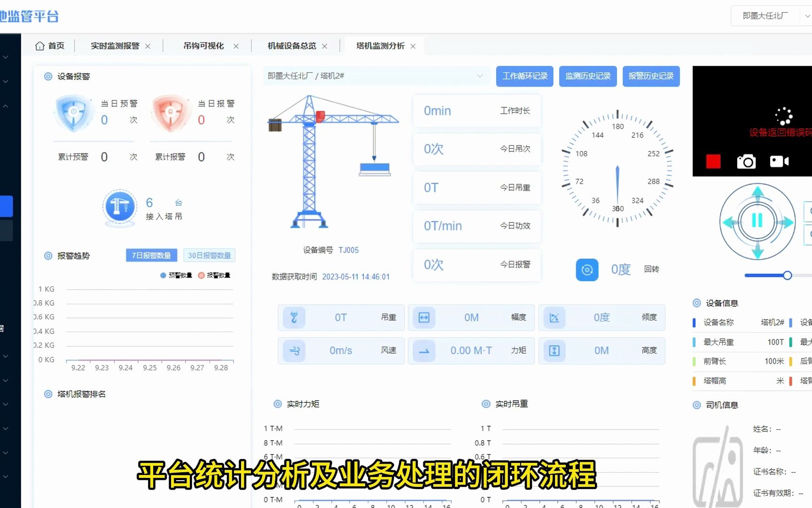This screenshot has height=508, width=812.
Task: Switch to the 实时监测报警 tab
Action: pyautogui.click(x=115, y=46)
